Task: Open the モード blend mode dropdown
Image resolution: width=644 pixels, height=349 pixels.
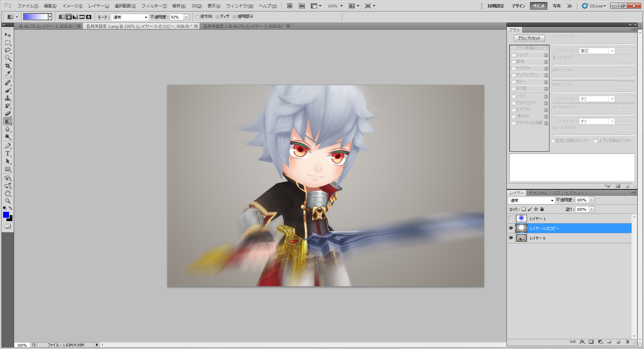Action: click(x=130, y=17)
